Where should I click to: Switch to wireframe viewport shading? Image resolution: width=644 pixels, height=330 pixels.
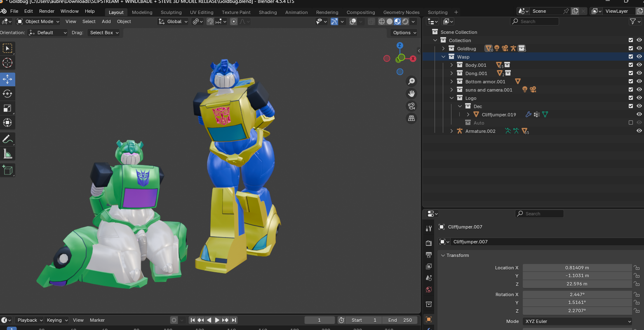tap(382, 21)
